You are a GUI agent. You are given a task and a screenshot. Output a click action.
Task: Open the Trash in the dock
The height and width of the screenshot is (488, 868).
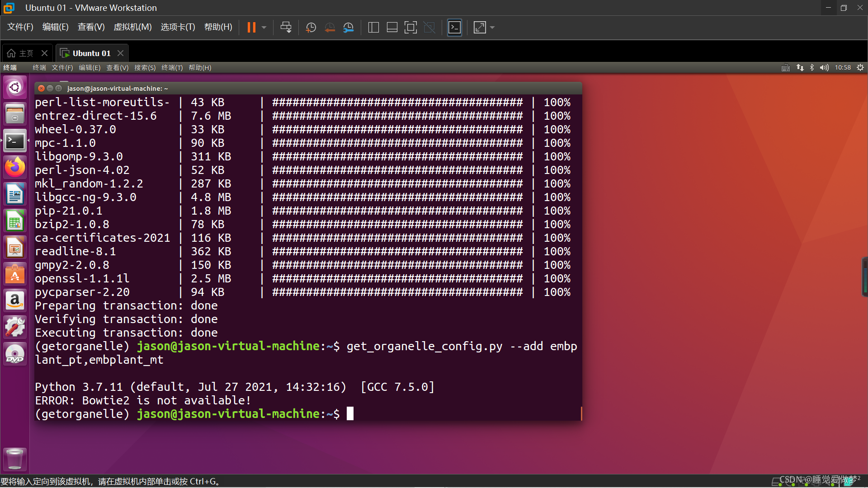pyautogui.click(x=15, y=459)
